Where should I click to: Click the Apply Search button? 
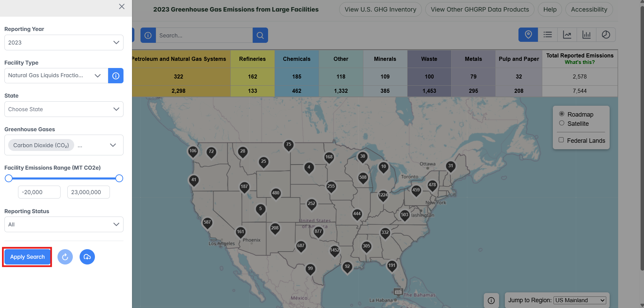click(x=27, y=257)
